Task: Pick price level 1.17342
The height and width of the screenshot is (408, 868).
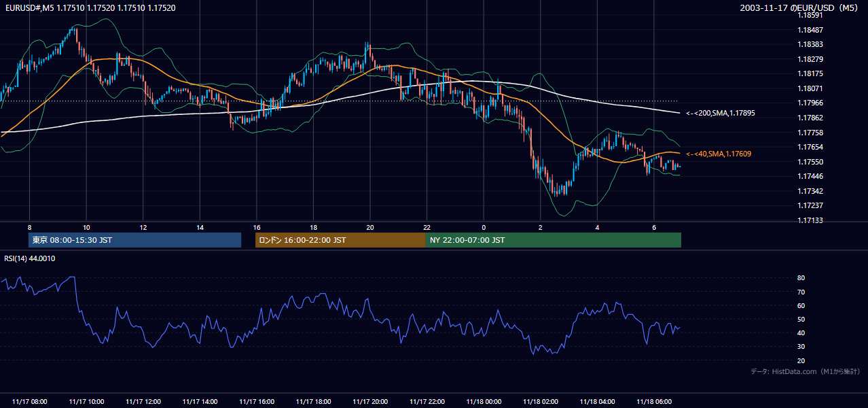Action: pos(812,191)
